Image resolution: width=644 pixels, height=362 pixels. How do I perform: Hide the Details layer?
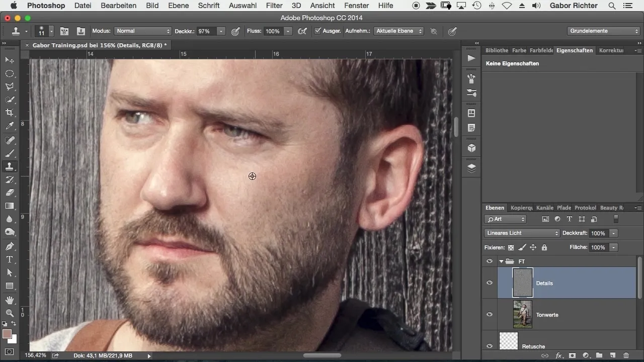click(489, 283)
